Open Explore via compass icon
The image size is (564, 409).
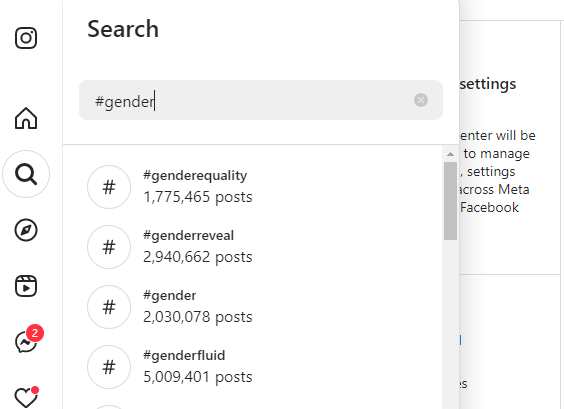point(26,230)
